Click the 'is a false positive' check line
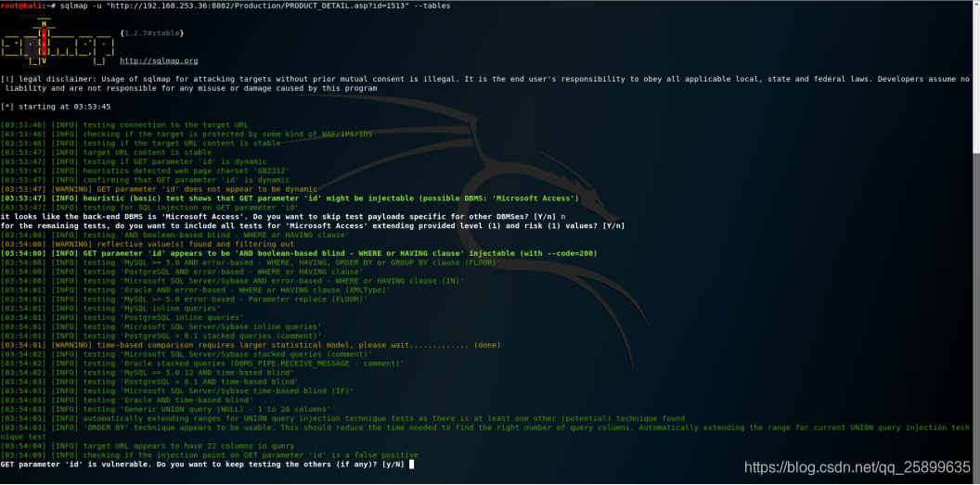This screenshot has height=485, width=980. (210, 455)
